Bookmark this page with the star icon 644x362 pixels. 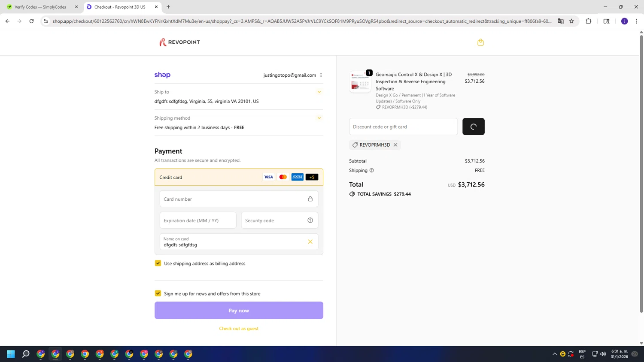[x=571, y=21]
